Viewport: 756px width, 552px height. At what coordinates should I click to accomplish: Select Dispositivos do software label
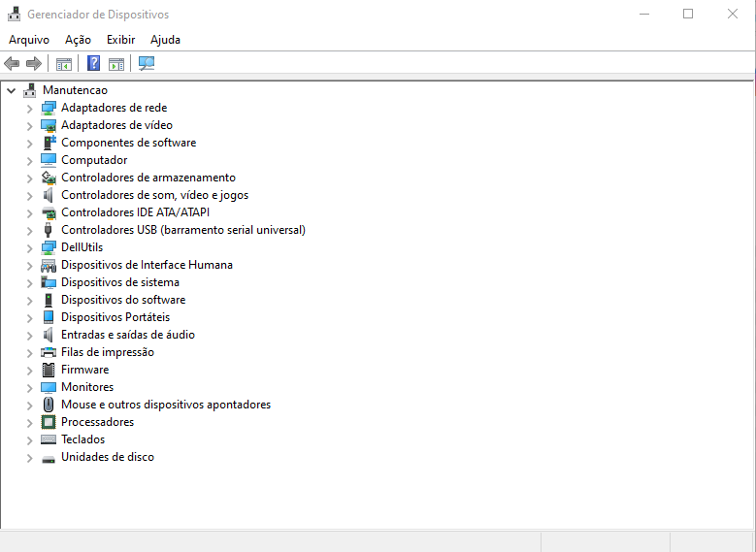click(123, 300)
